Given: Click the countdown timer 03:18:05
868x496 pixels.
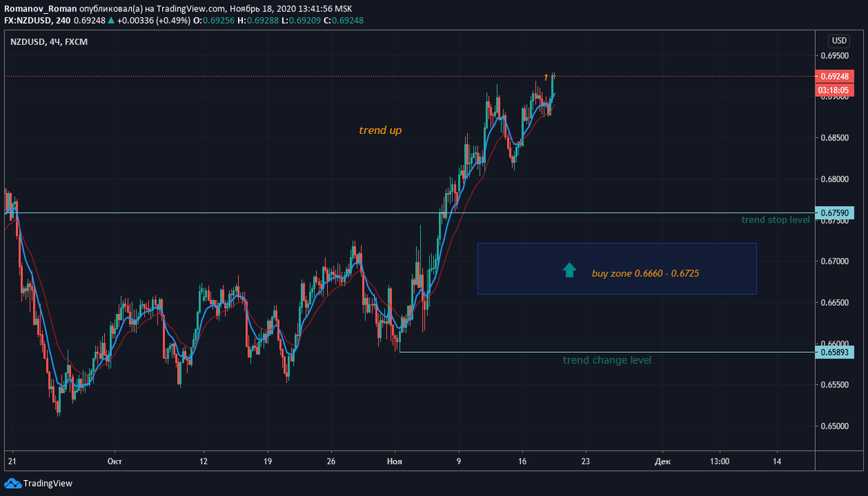Looking at the screenshot, I should coord(835,90).
